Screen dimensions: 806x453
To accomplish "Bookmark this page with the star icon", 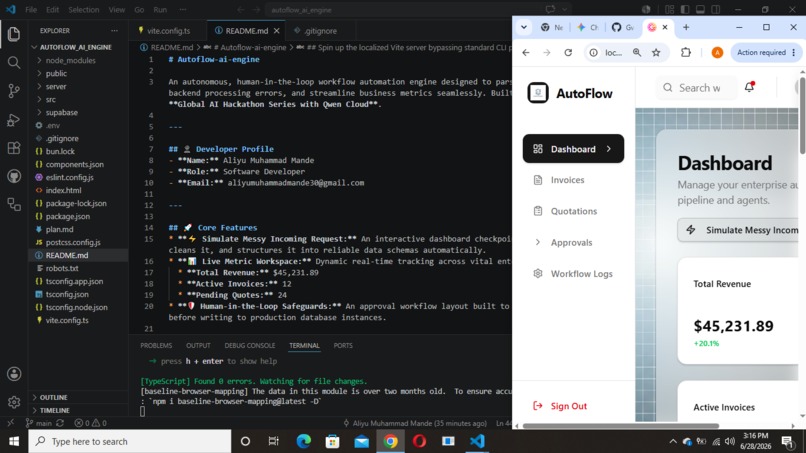I will [656, 52].
